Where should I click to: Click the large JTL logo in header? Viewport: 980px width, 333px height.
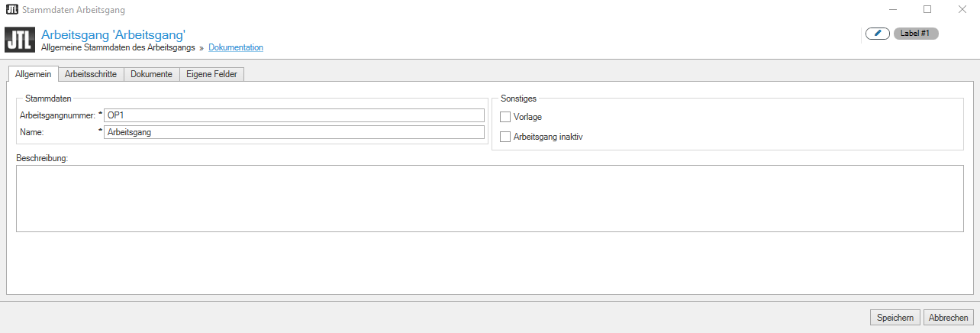point(19,40)
